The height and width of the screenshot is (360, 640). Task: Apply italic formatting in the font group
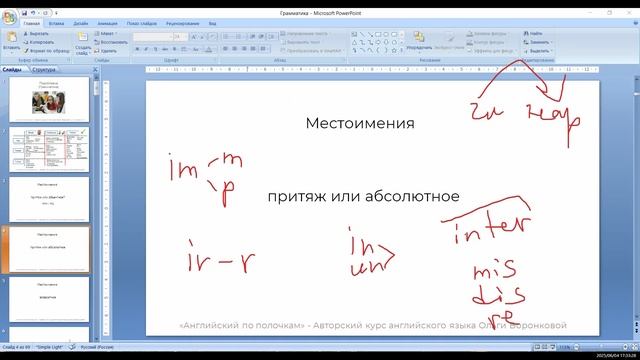tap(146, 49)
